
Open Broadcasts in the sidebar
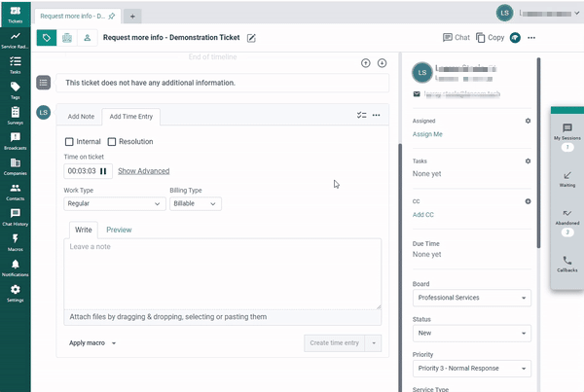16,141
